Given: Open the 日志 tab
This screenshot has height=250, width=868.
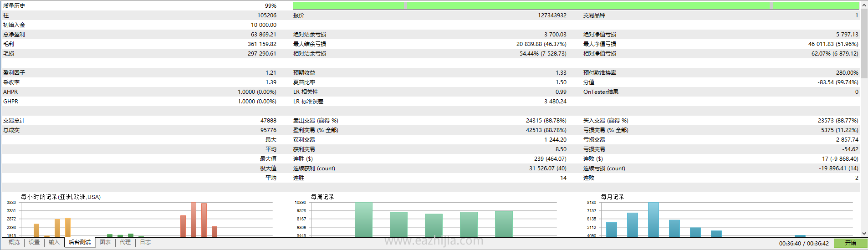Looking at the screenshot, I should tap(145, 242).
